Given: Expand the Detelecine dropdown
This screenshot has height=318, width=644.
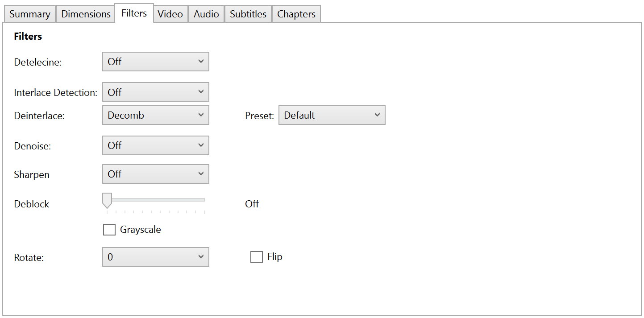Looking at the screenshot, I should [155, 62].
